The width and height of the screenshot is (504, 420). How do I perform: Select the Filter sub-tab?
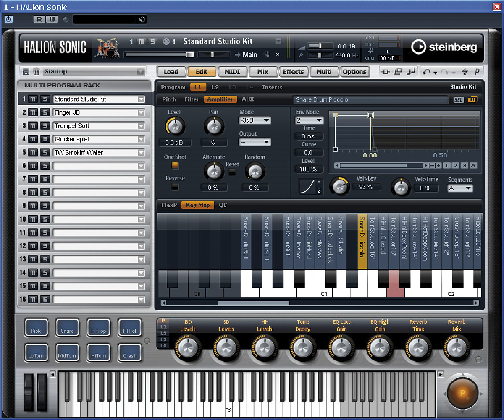pyautogui.click(x=192, y=99)
